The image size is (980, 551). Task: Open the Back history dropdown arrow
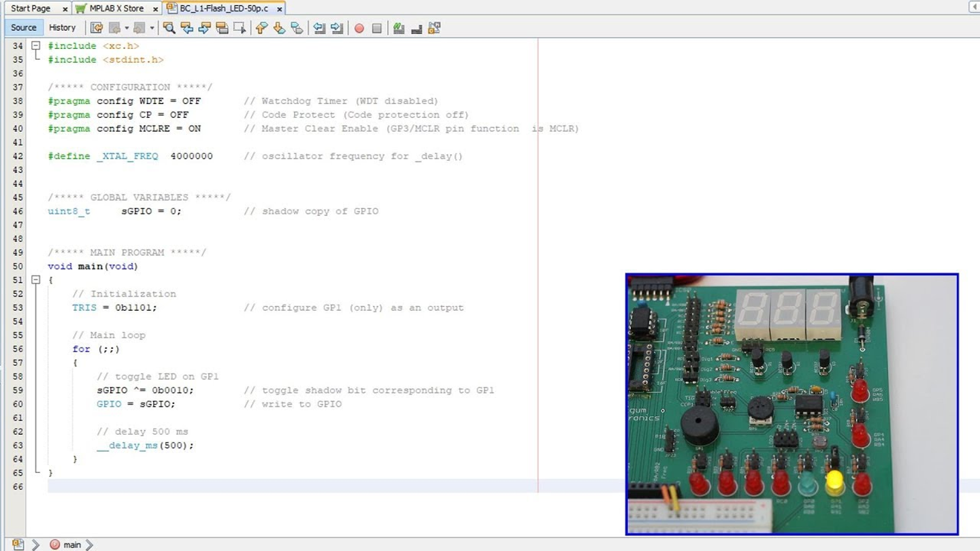(127, 28)
